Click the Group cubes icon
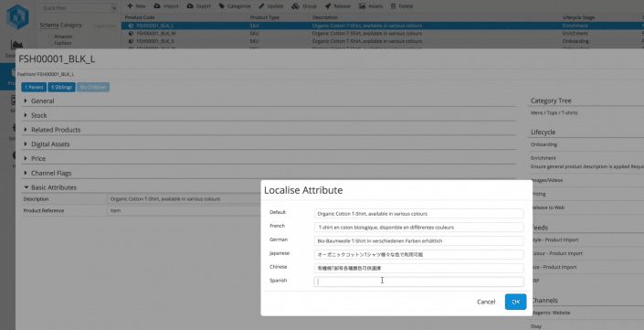Screen dimensions: 644x330 295,6
